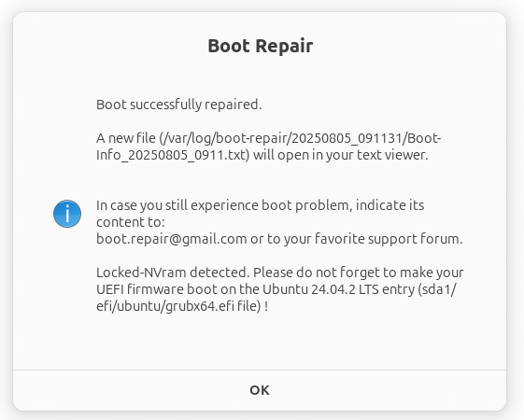This screenshot has width=524, height=420.
Task: Click the Boot Repair dialog title
Action: (261, 46)
